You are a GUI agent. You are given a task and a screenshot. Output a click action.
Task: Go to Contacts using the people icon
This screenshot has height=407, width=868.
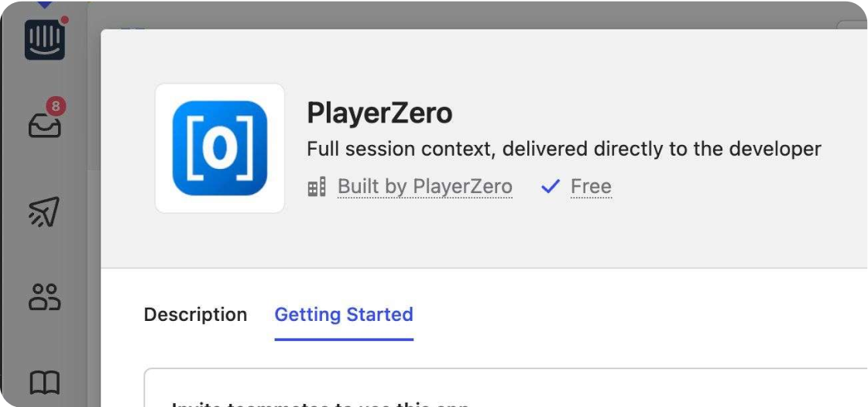[44, 297]
